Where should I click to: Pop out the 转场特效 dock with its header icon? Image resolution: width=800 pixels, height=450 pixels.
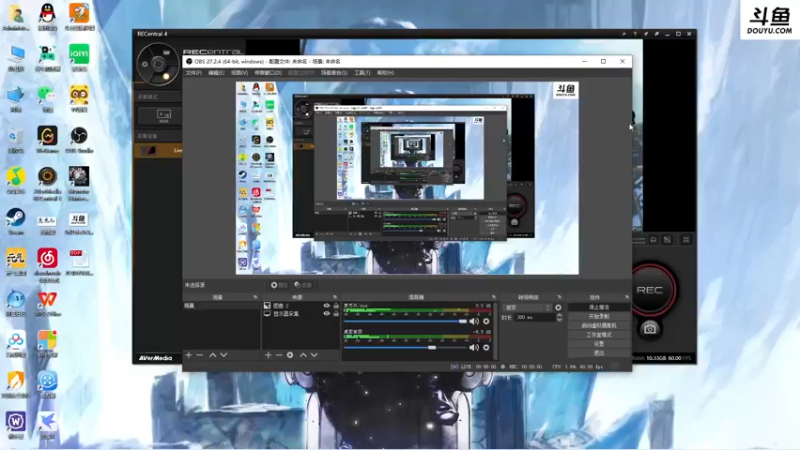559,297
